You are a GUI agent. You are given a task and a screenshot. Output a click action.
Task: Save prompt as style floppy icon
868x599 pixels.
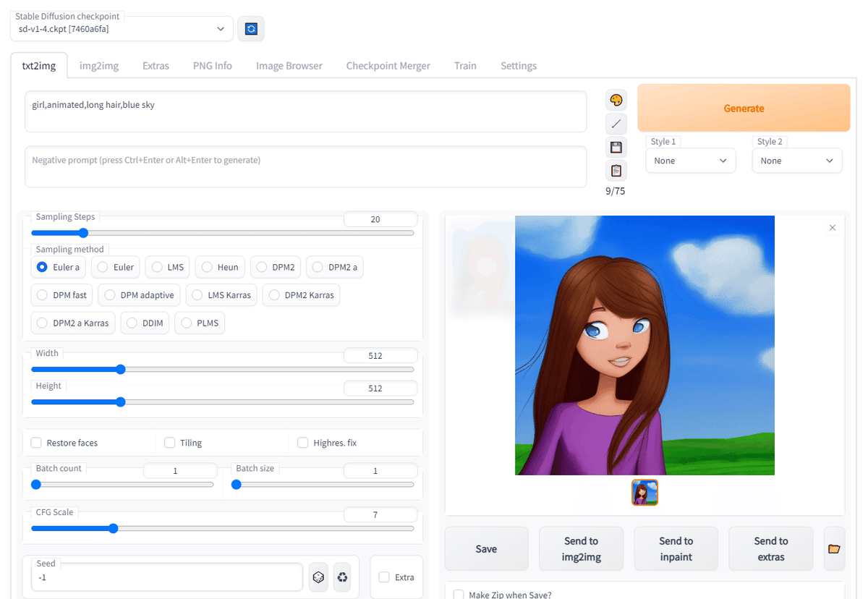[616, 148]
